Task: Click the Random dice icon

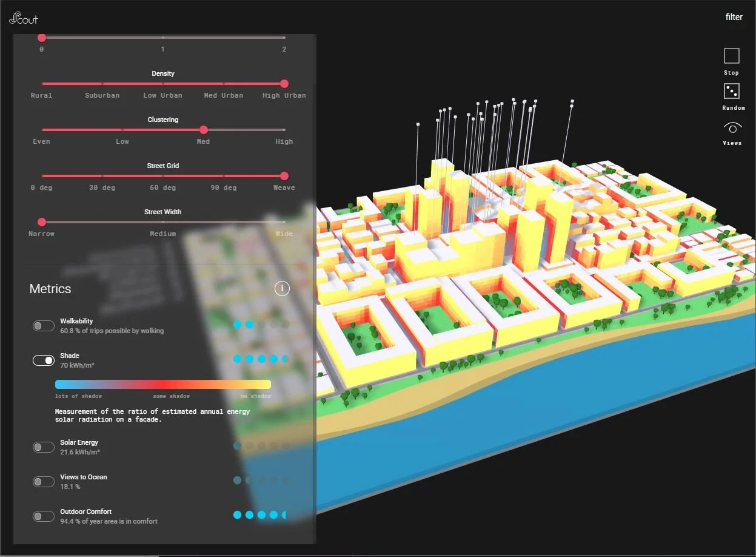Action: click(732, 92)
